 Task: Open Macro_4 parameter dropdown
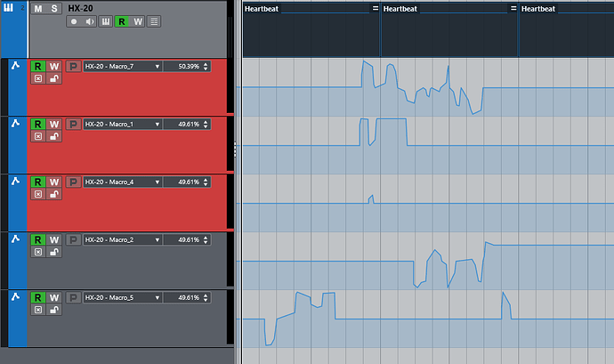coord(122,182)
